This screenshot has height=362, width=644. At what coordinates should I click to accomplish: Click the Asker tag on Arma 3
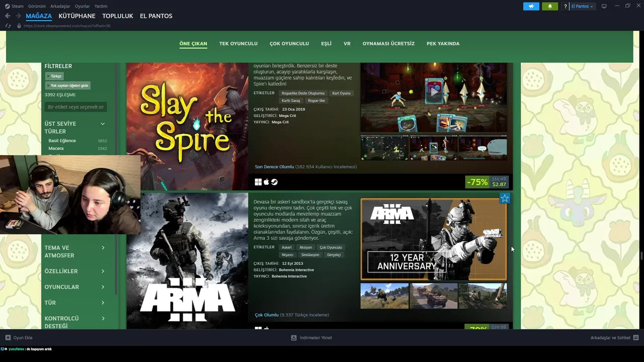point(287,247)
